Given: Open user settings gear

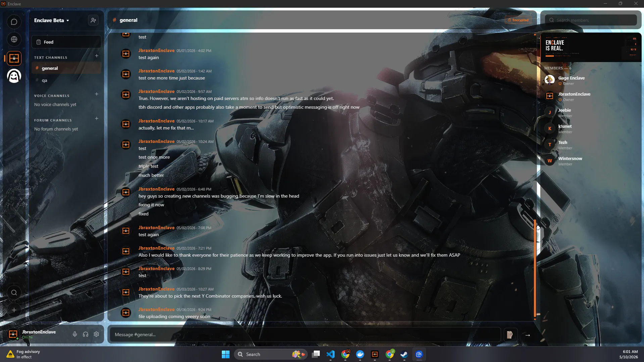Looking at the screenshot, I should [x=96, y=334].
